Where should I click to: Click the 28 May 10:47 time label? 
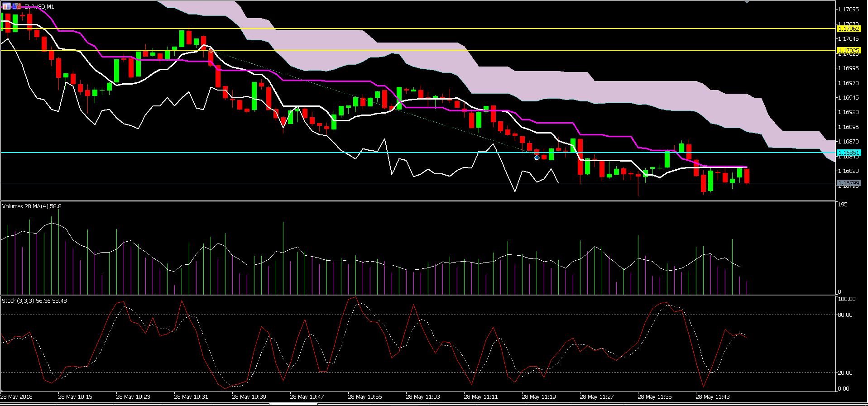[x=307, y=397]
